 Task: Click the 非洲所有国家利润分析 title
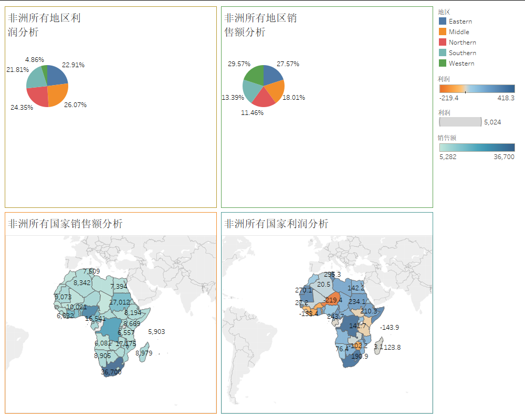[x=276, y=224]
